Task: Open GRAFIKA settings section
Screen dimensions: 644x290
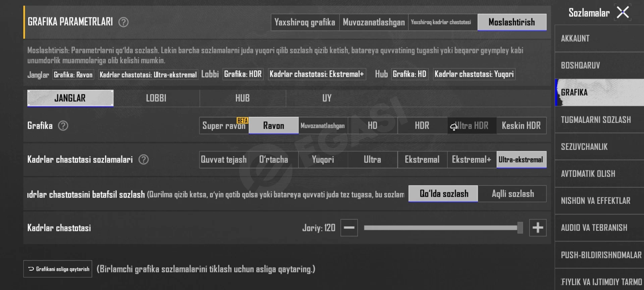Action: pos(599,93)
